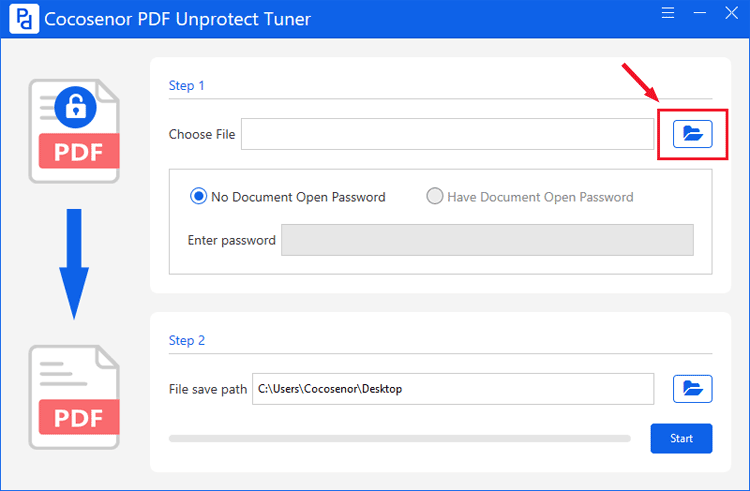Viewport: 750px width, 491px height.
Task: Click the unlocked PDF document icon
Action: (x=74, y=397)
